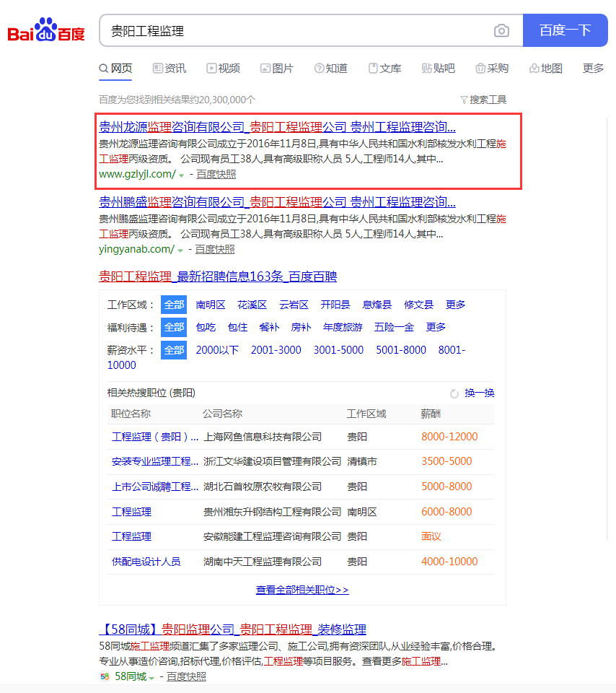This screenshot has height=693, width=616.
Task: Open the 贵州龙源监理咨询有限公司 result title
Action: coord(277,126)
